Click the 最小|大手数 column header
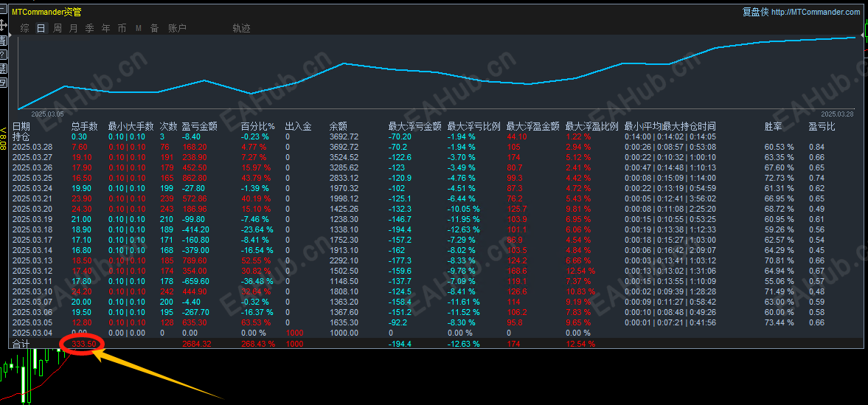This screenshot has height=405, width=868. [x=131, y=127]
